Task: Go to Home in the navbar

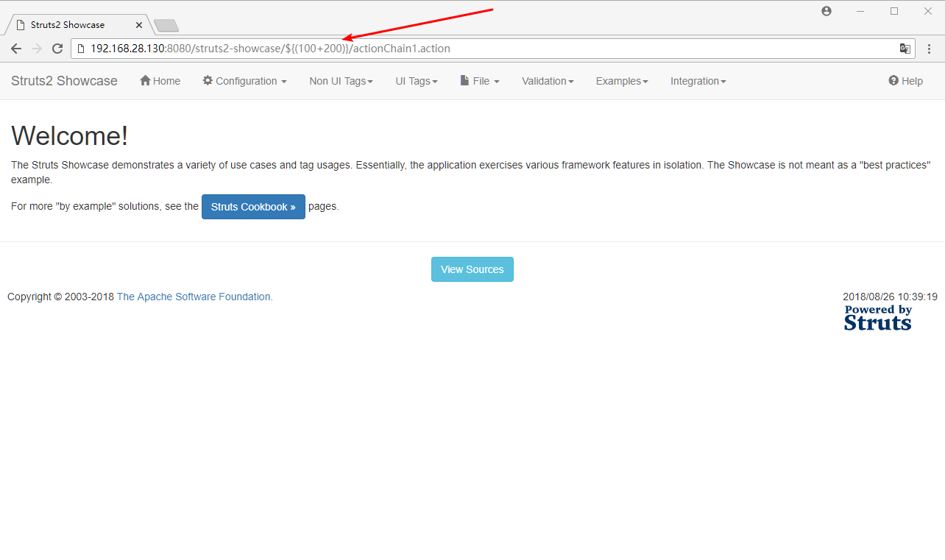Action: 160,81
